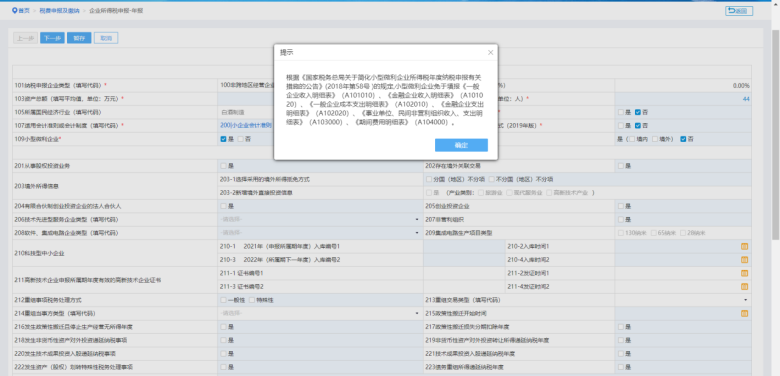Open the 税费申报及缴纳 breadcrumb link

[59, 10]
